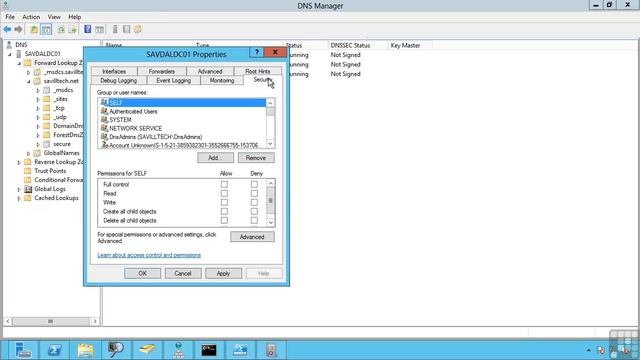This screenshot has width=640, height=360.
Task: Click the network tray icon
Action: click(601, 350)
